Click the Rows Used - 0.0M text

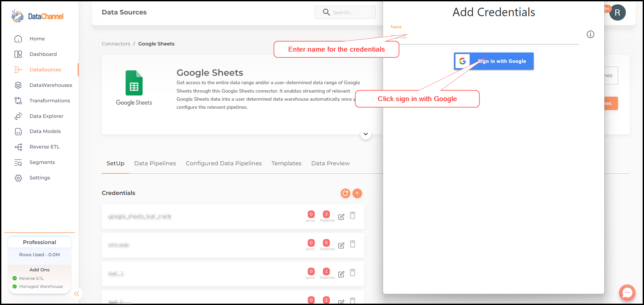point(39,255)
